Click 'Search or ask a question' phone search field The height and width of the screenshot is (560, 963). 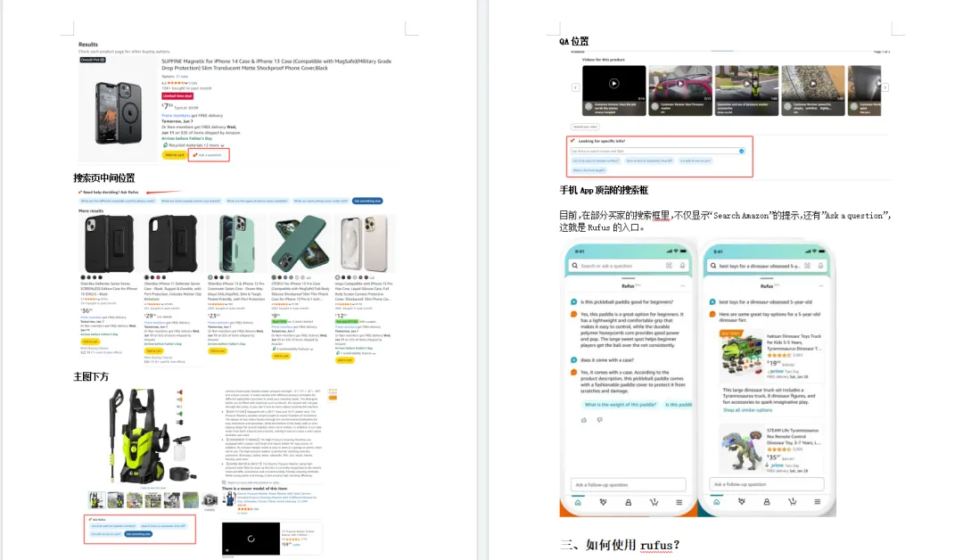(x=629, y=266)
